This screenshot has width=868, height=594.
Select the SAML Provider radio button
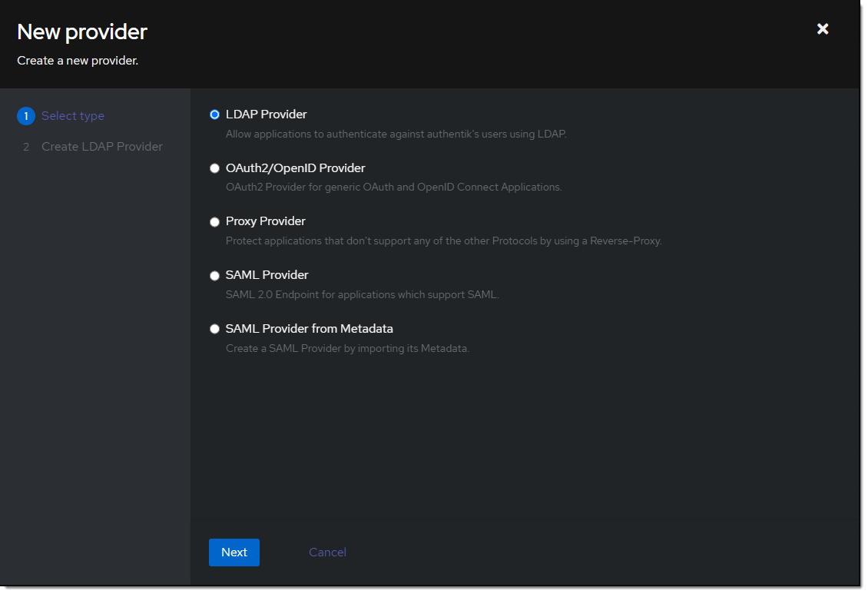coord(215,276)
